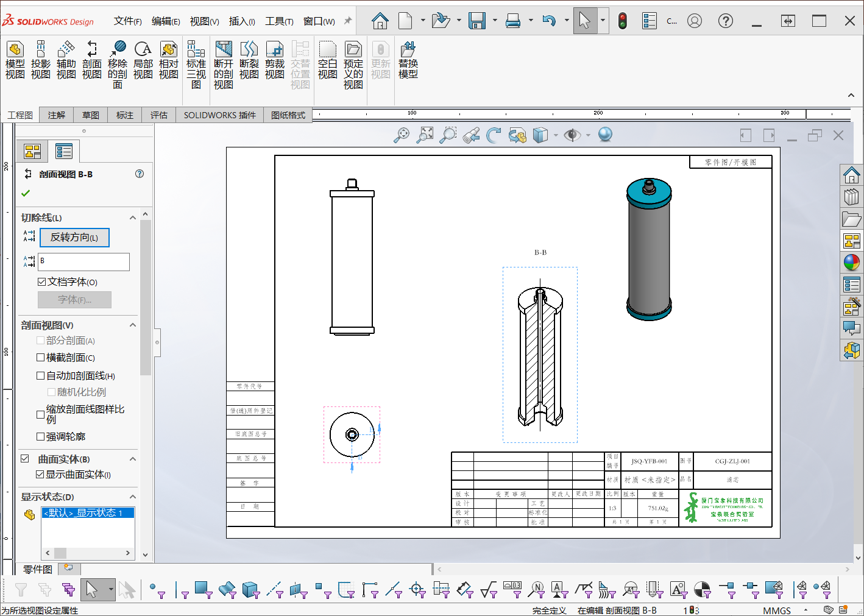Enable the Cross Section (横截剖面) checkbox
Screen dimensions: 864x616
[x=41, y=358]
